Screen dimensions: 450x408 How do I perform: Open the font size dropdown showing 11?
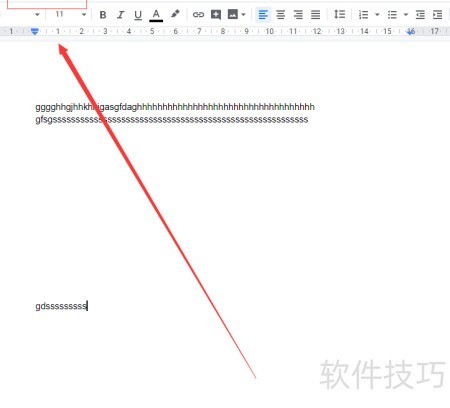(x=70, y=14)
